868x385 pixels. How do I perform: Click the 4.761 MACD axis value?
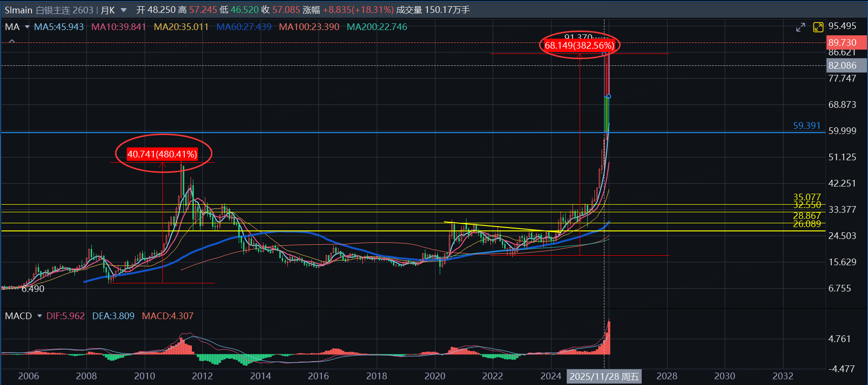[840, 339]
